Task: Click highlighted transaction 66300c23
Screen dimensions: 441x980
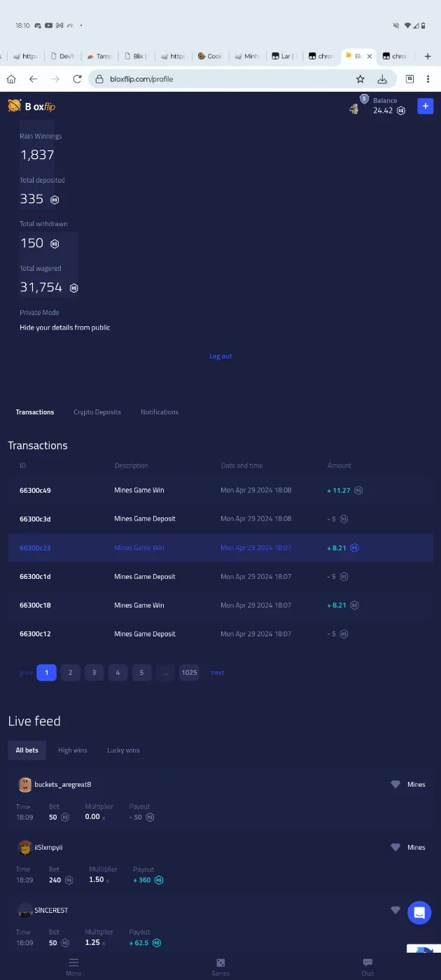Action: (220, 548)
